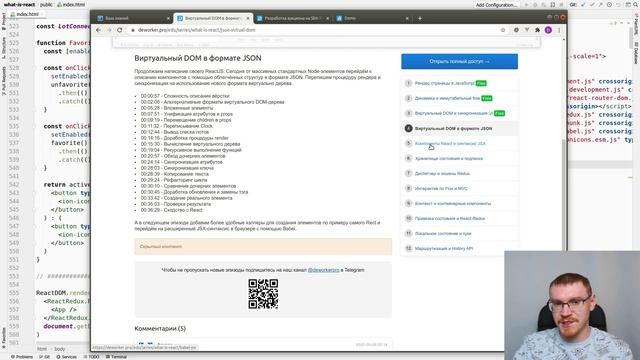Open episode 6 Хранилище состояния и подписка
Image resolution: width=640 pixels, height=360 pixels.
449,158
